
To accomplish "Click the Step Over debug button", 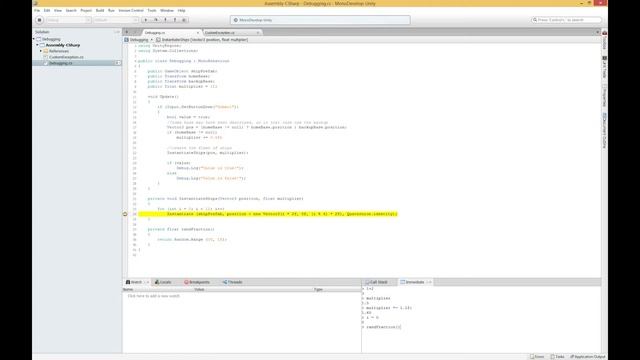I will [156, 20].
